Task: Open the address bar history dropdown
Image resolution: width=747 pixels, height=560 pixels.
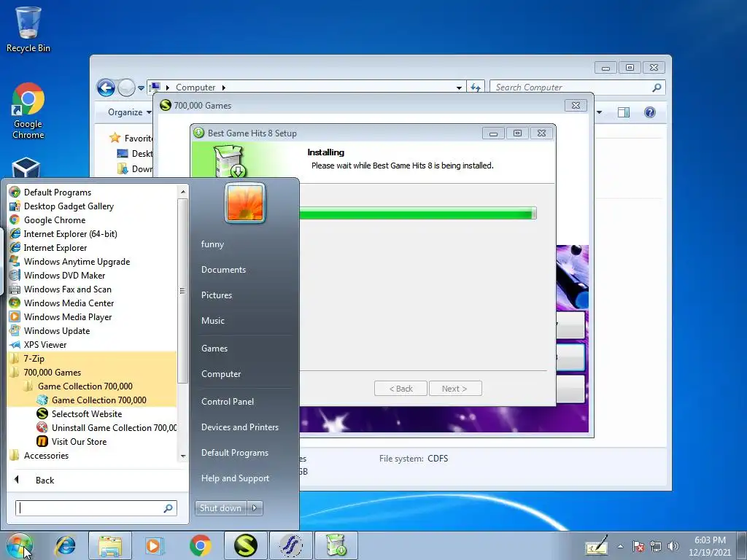Action: [x=459, y=87]
